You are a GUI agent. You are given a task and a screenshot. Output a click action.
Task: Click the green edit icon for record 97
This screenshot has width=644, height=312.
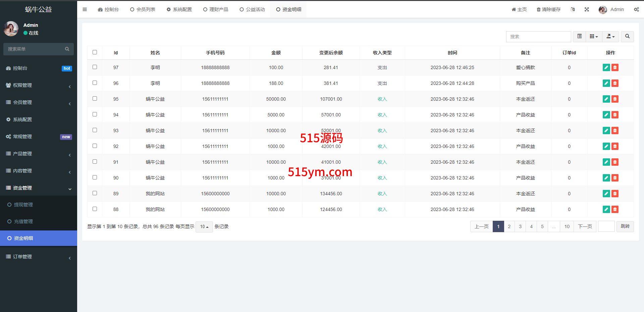tap(606, 67)
